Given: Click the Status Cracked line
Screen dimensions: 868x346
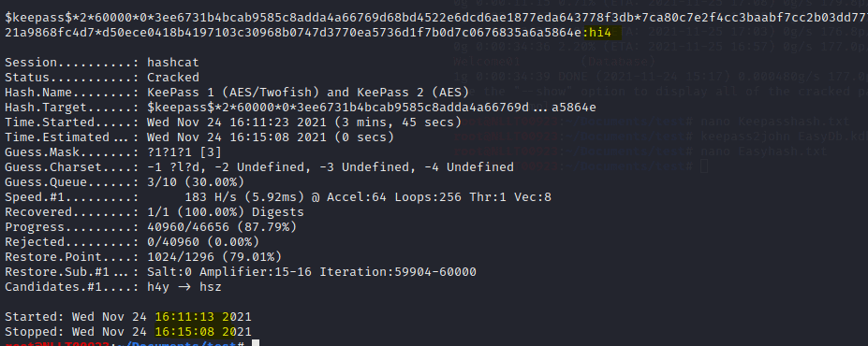Looking at the screenshot, I should [102, 78].
